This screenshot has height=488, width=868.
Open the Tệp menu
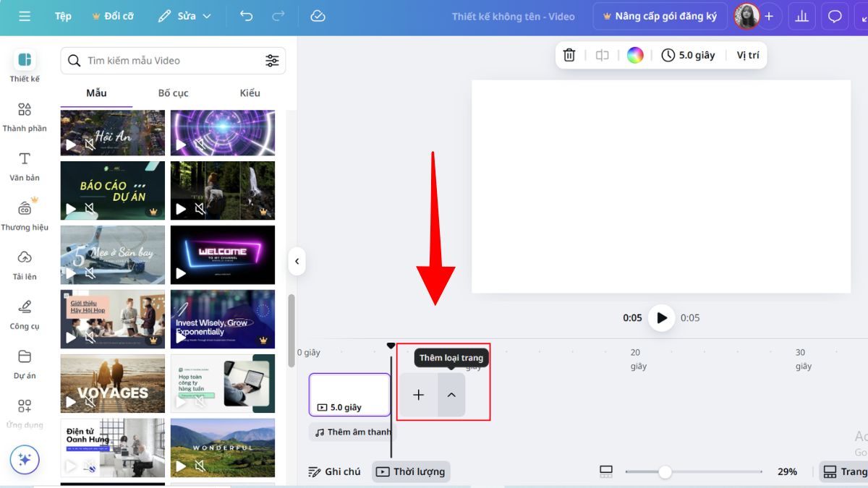(x=63, y=16)
